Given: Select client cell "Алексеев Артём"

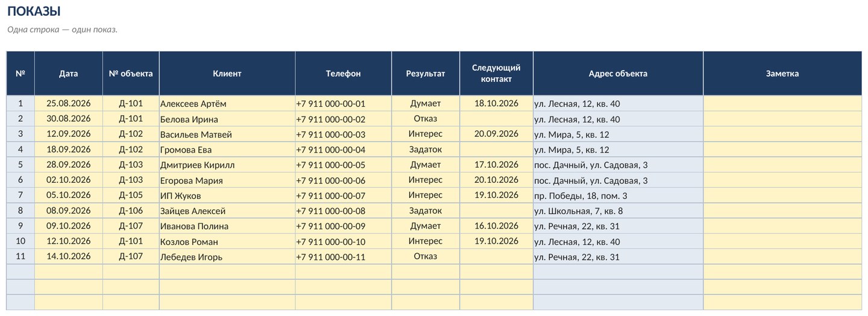Looking at the screenshot, I should 227,103.
